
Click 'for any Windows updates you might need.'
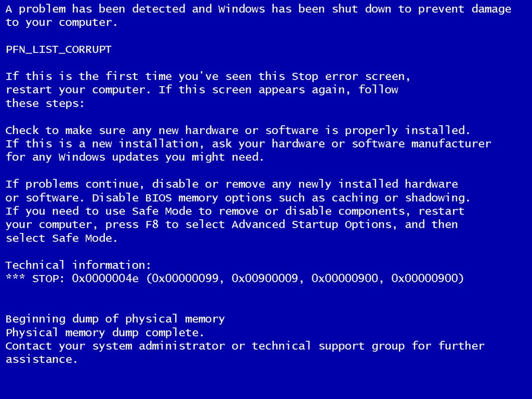click(x=135, y=157)
